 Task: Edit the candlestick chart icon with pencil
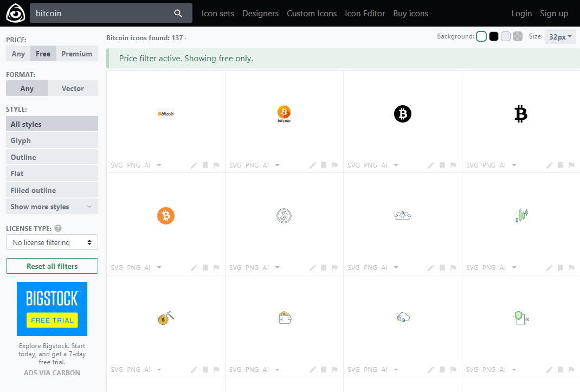tap(550, 268)
